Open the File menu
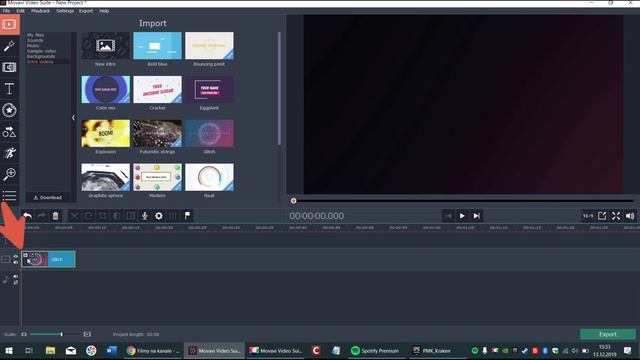Viewport: 640px width, 360px height. pos(7,11)
